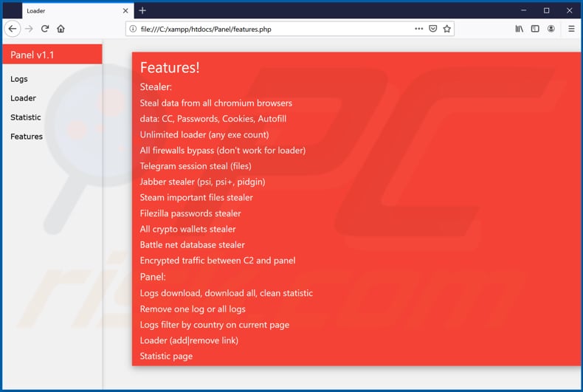
Task: Open the browser home page icon
Action: (61, 29)
